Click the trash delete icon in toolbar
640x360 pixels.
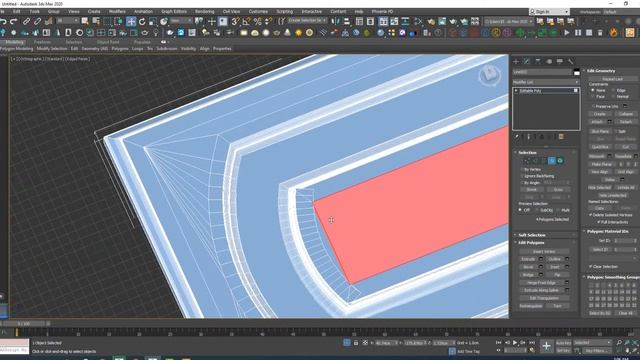pos(600,32)
